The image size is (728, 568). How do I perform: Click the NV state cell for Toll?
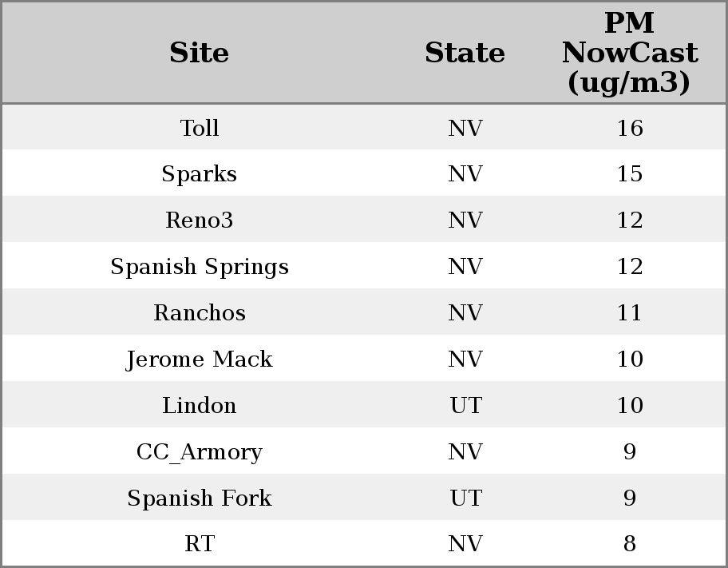click(x=465, y=128)
